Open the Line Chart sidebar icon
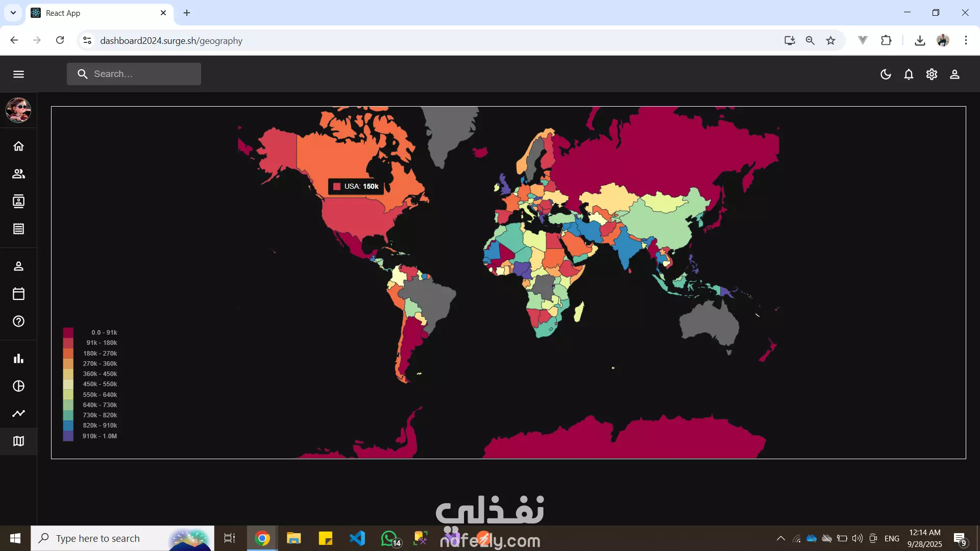The height and width of the screenshot is (551, 980). pyautogui.click(x=19, y=414)
